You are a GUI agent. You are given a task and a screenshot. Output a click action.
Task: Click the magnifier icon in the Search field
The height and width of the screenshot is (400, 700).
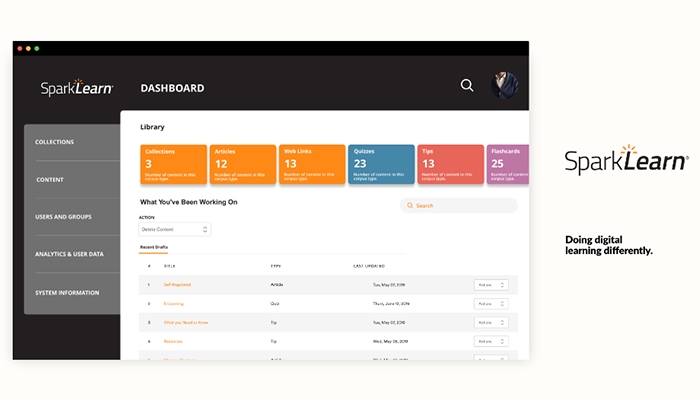[x=410, y=205]
